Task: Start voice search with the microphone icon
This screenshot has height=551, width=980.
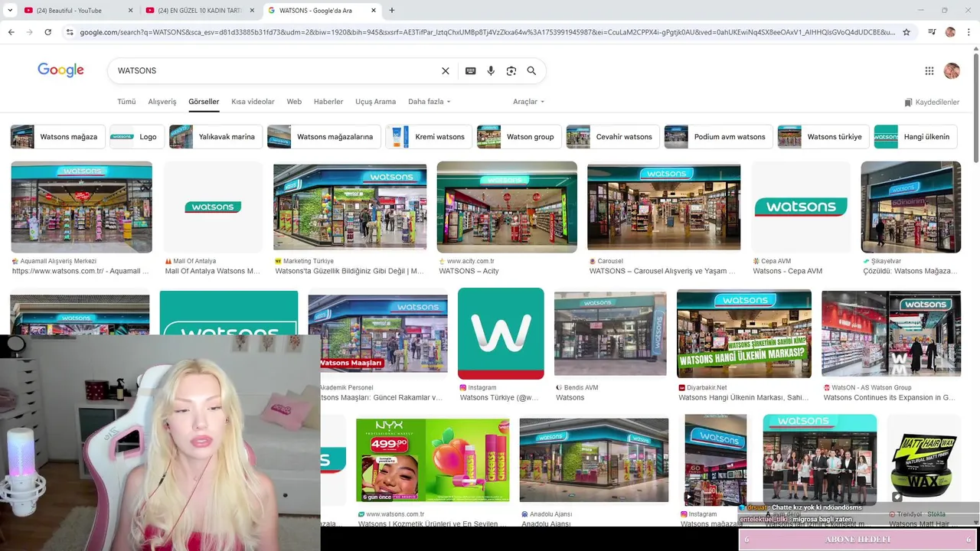Action: (x=491, y=70)
